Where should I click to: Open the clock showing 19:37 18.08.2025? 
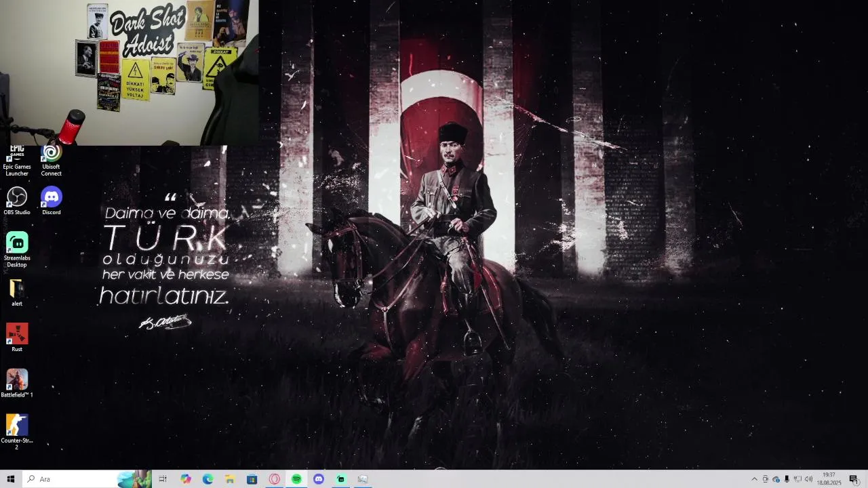coord(829,479)
